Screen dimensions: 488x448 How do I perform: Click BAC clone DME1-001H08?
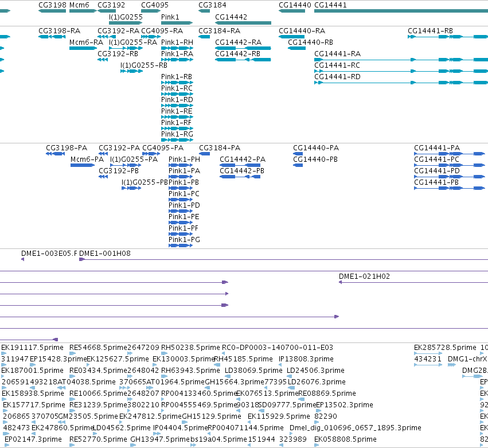coord(105,254)
